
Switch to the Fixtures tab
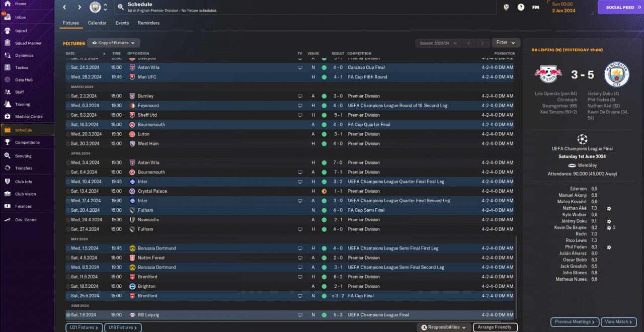point(71,23)
